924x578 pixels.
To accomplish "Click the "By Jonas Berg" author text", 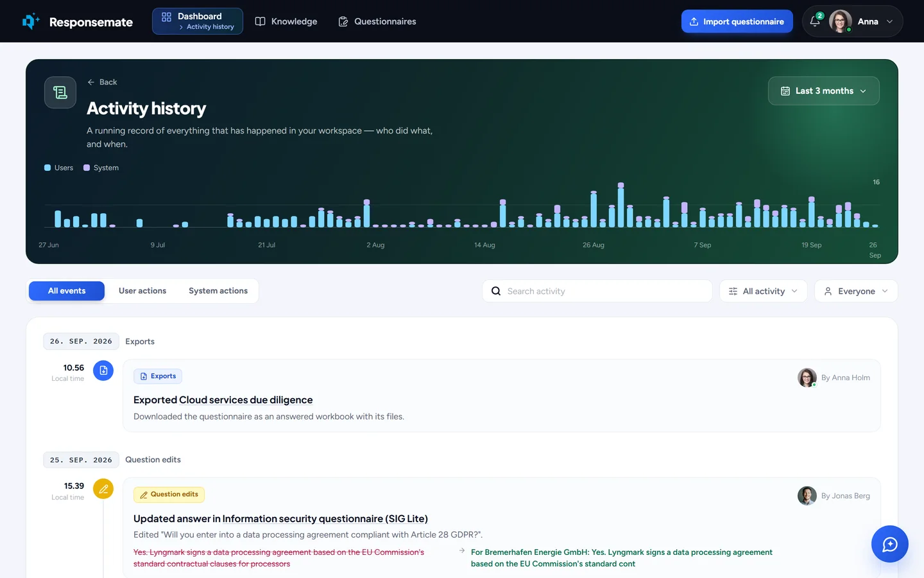I will [x=846, y=496].
